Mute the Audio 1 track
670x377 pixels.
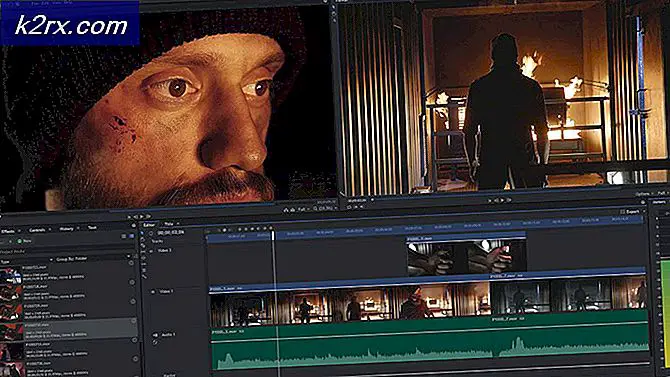click(x=155, y=335)
